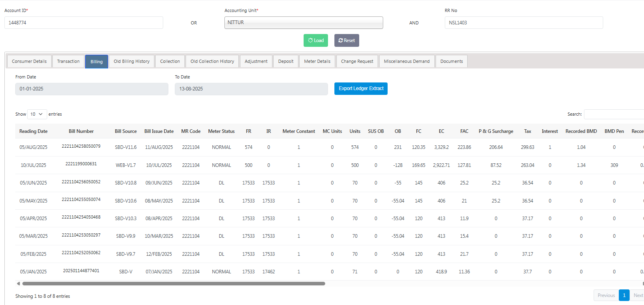Focus the Account ID input field

pyautogui.click(x=84, y=23)
